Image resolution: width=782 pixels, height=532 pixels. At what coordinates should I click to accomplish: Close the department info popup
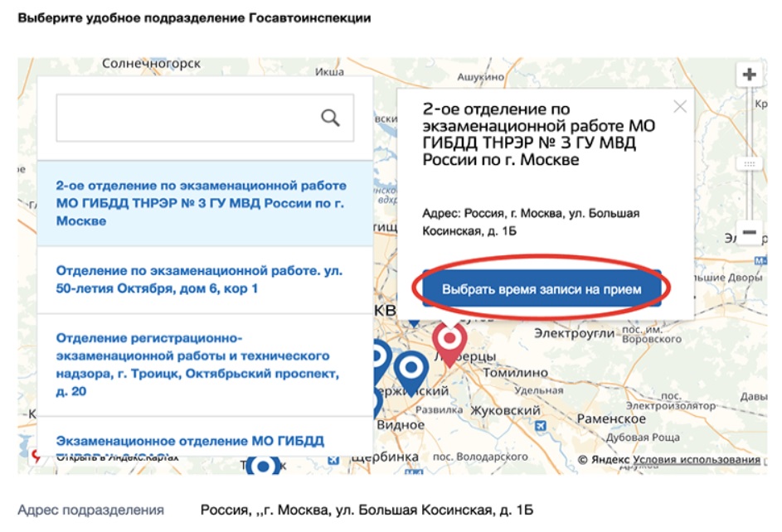pyautogui.click(x=680, y=106)
